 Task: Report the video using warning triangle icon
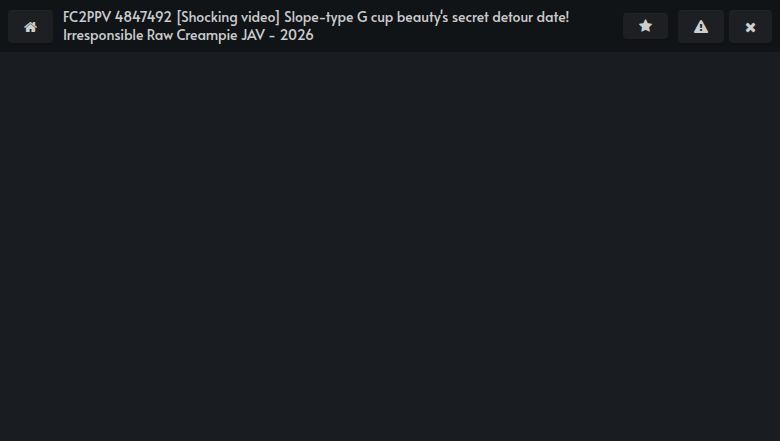tap(701, 26)
